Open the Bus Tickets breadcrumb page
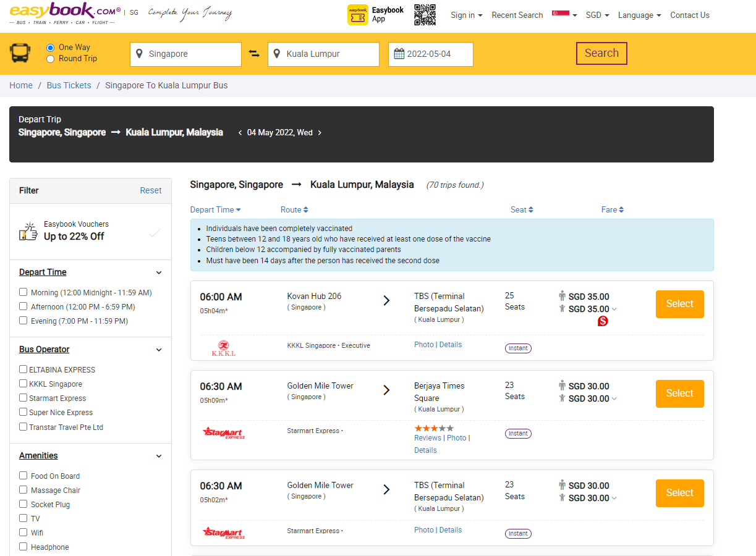The height and width of the screenshot is (556, 756). point(69,85)
